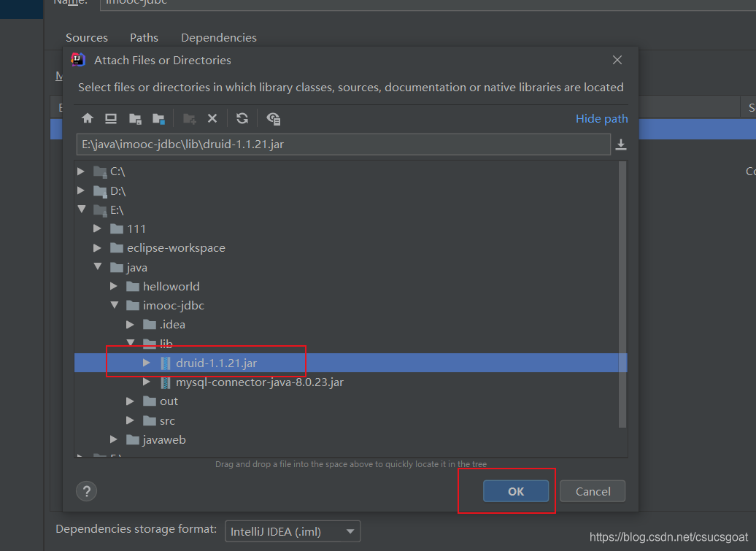756x551 pixels.
Task: Select the java folder name
Action: pos(137,268)
